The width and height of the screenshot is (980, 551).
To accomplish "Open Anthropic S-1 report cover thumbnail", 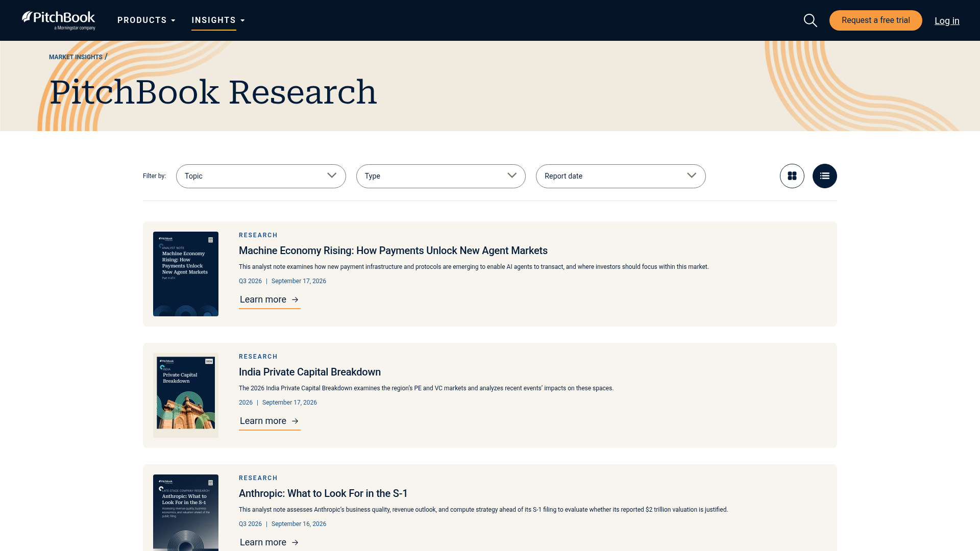I will pyautogui.click(x=186, y=513).
